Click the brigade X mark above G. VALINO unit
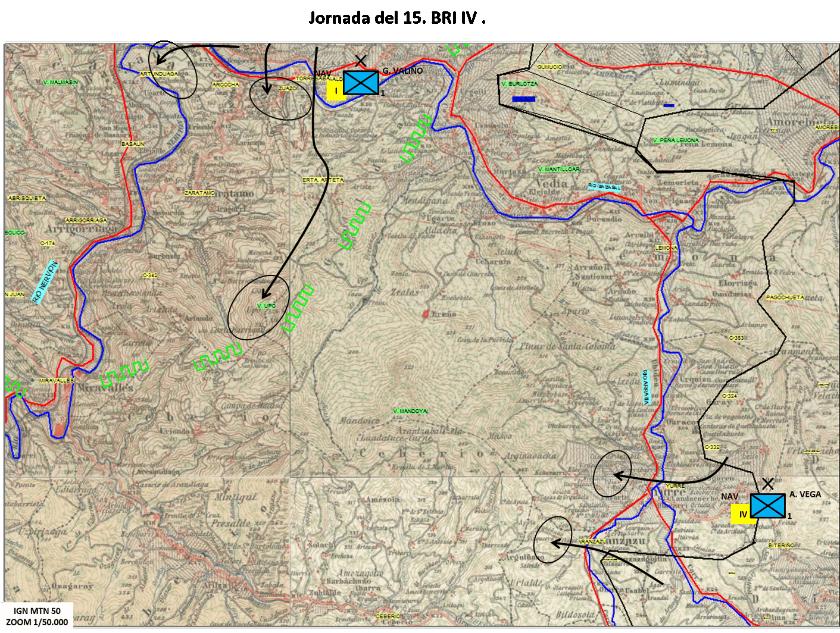 click(361, 61)
